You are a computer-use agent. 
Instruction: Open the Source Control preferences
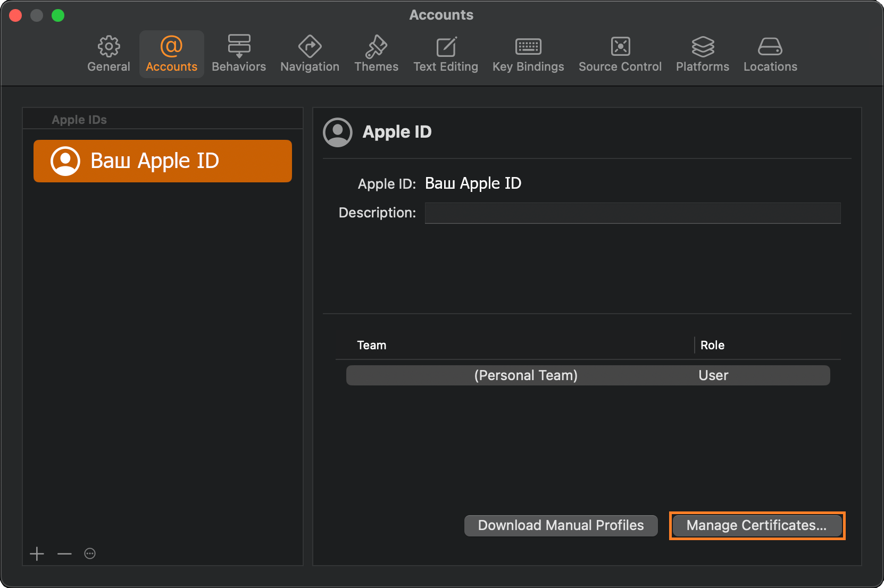(620, 54)
